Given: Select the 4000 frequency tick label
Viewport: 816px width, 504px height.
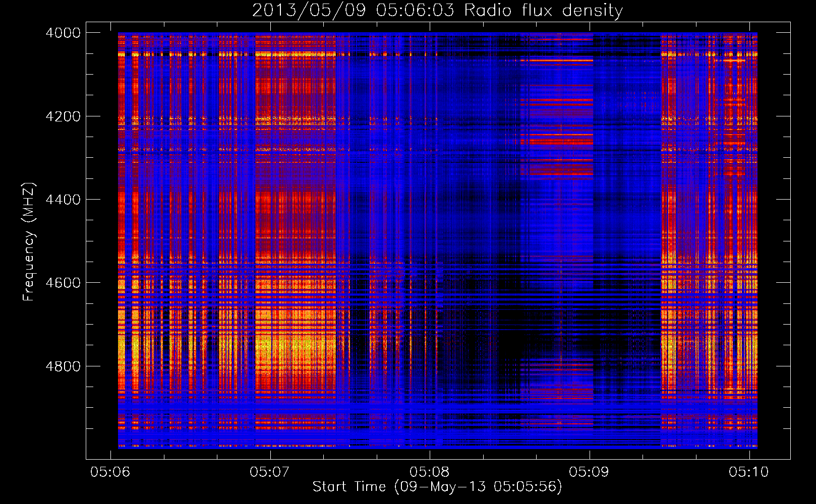Looking at the screenshot, I should 63,33.
